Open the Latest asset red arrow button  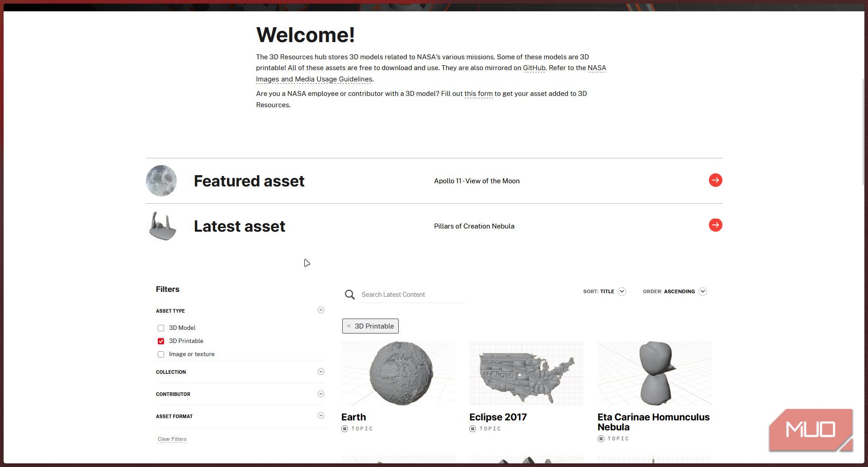[715, 225]
